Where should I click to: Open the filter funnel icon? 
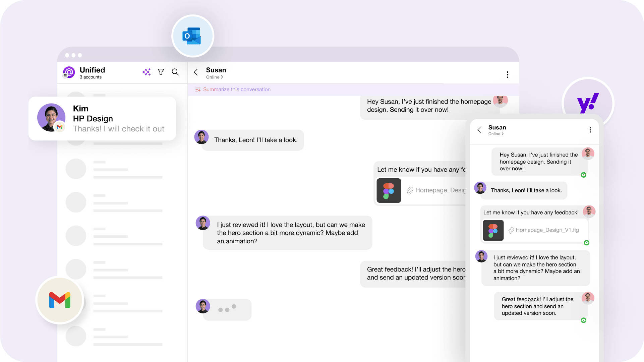click(161, 72)
